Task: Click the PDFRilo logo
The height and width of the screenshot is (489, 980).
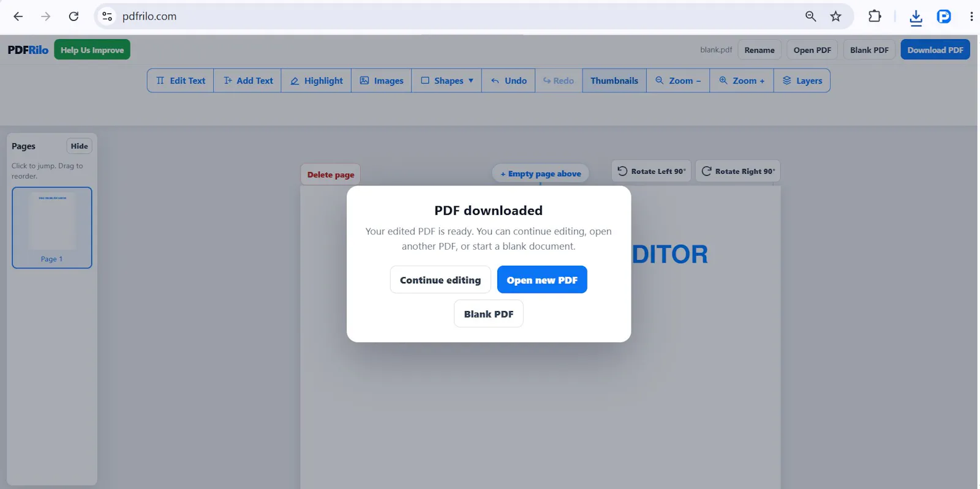Action: 28,50
